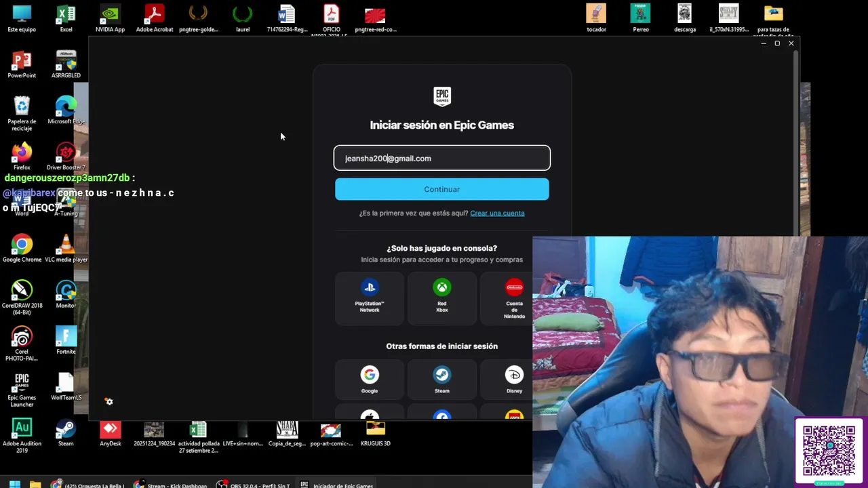Open Driver Booster 7 shortcut
Screen dimensions: 868x488
click(x=66, y=157)
